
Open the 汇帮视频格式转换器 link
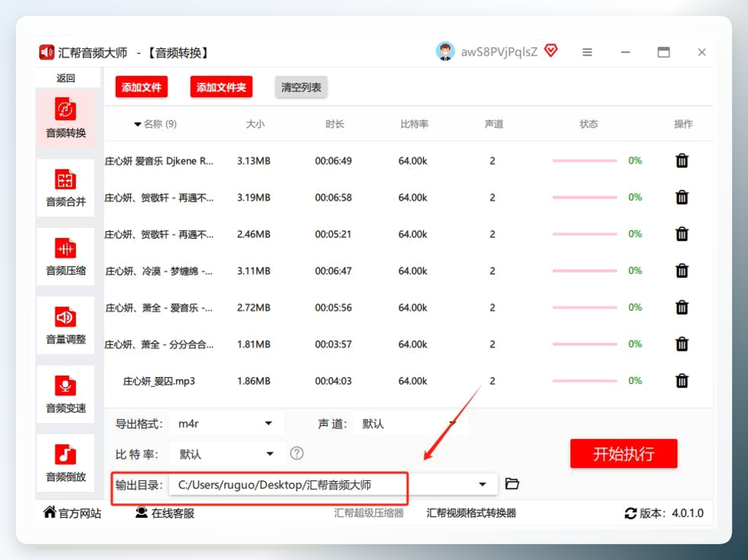coord(471,513)
